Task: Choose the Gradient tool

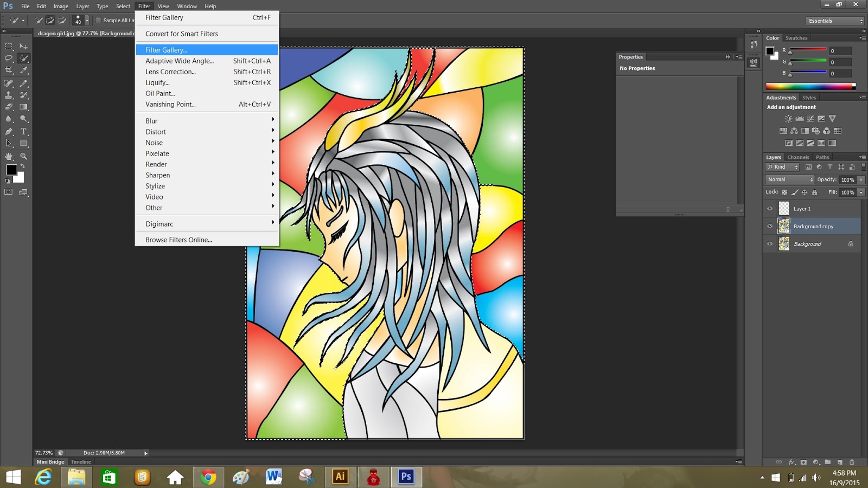Action: pyautogui.click(x=23, y=107)
